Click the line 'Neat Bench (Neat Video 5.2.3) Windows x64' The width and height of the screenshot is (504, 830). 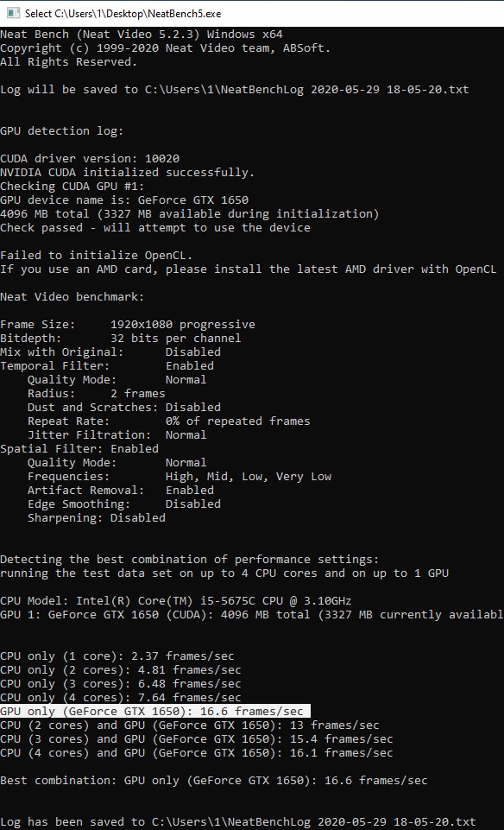pos(142,35)
